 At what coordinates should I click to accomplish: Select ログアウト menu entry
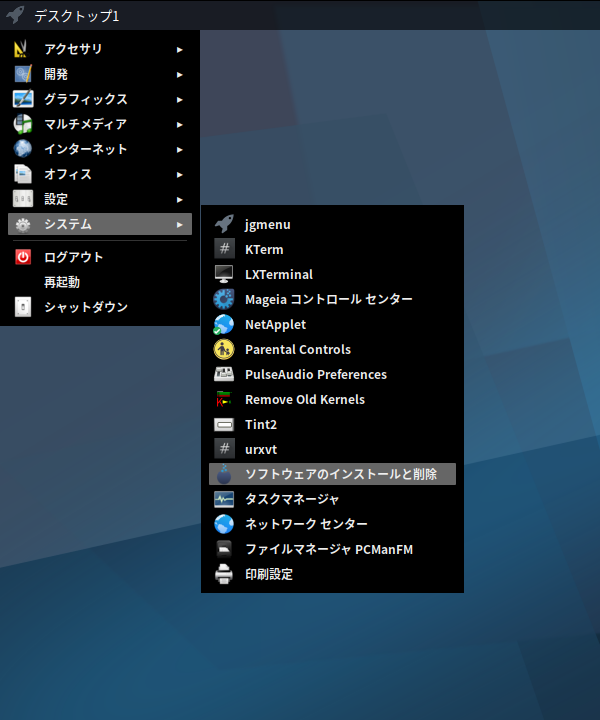[x=100, y=257]
